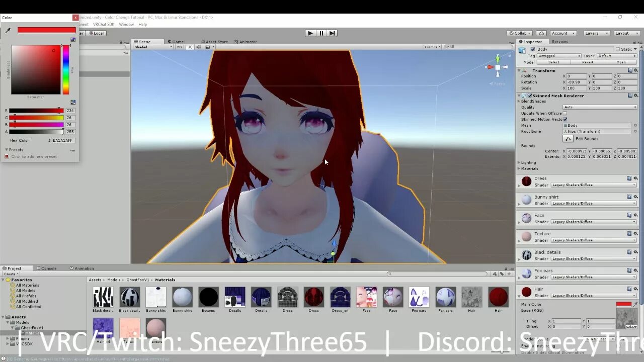Toggle scene lighting icon in Scene toolbar

coord(190,47)
